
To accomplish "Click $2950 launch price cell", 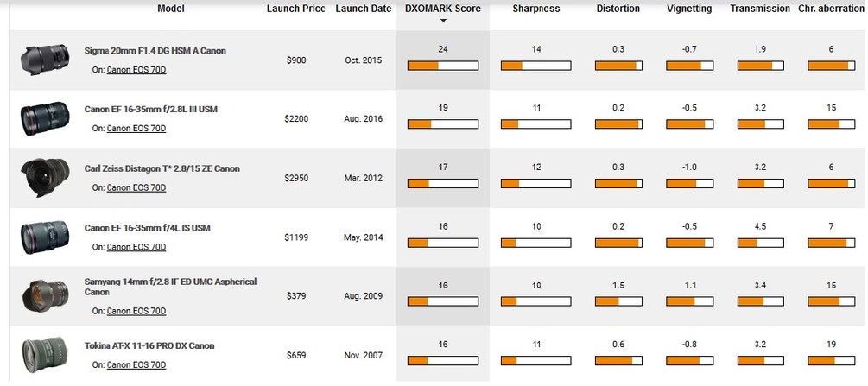I will coord(295,179).
